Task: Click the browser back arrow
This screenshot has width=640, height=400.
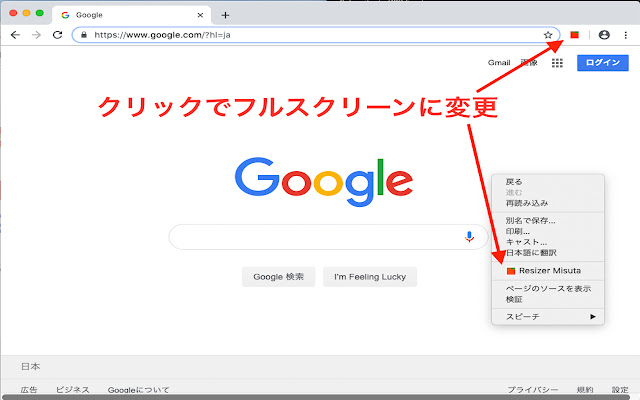Action: click(x=15, y=35)
